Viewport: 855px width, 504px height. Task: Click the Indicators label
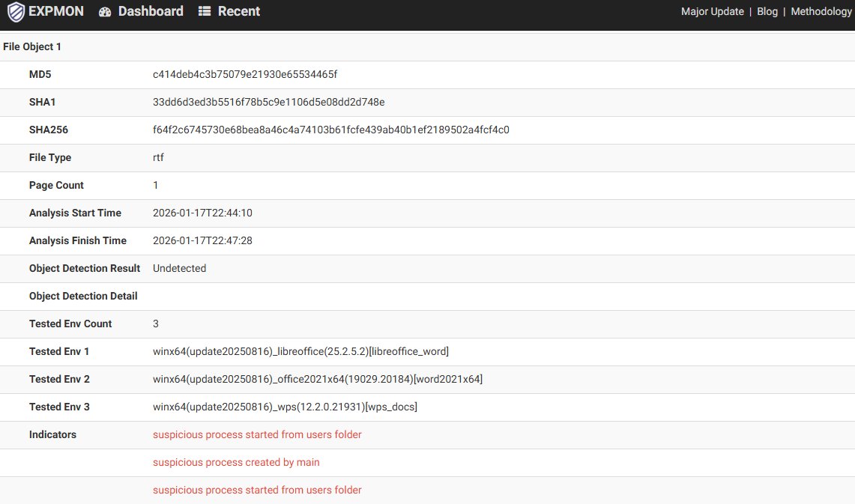coord(52,435)
